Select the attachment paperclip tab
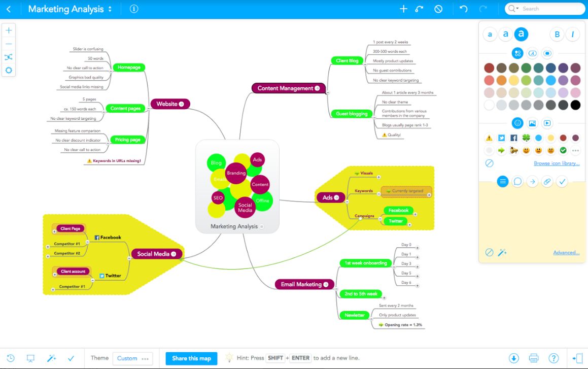Screen dimensions: 588x369 547,182
